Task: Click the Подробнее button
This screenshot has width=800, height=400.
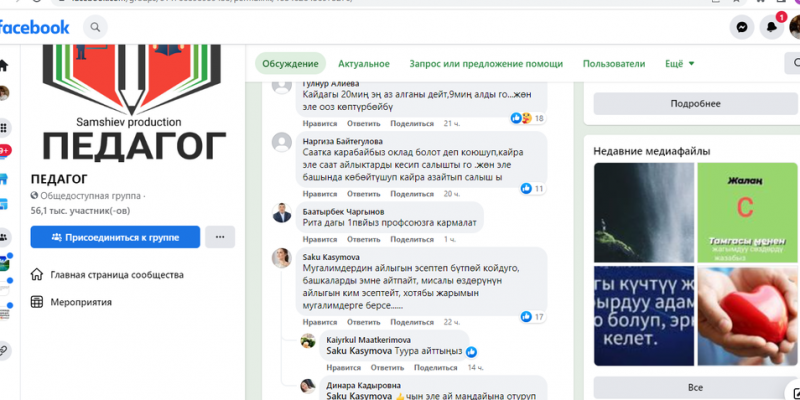Action: (696, 103)
